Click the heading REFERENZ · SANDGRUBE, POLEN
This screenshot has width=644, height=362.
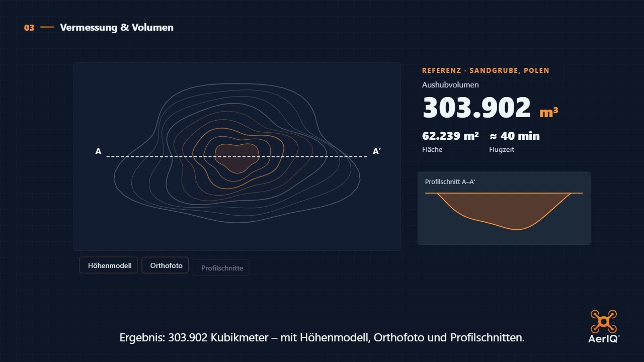pyautogui.click(x=486, y=70)
